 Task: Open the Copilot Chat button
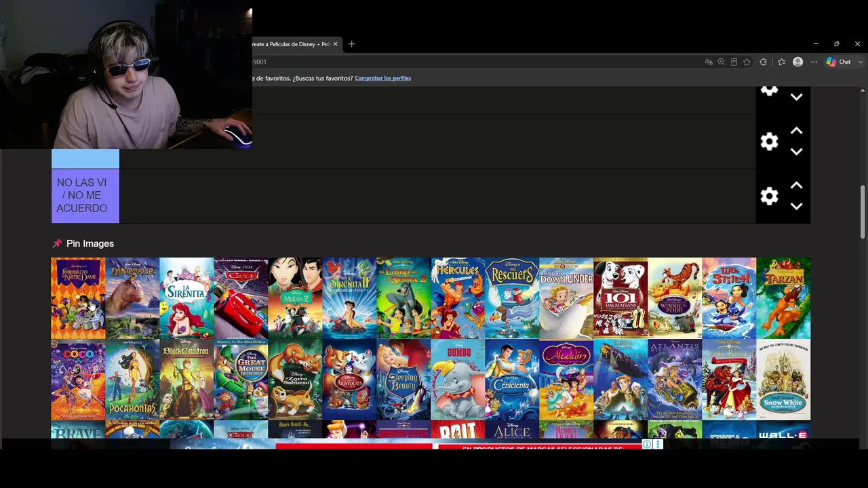click(839, 62)
